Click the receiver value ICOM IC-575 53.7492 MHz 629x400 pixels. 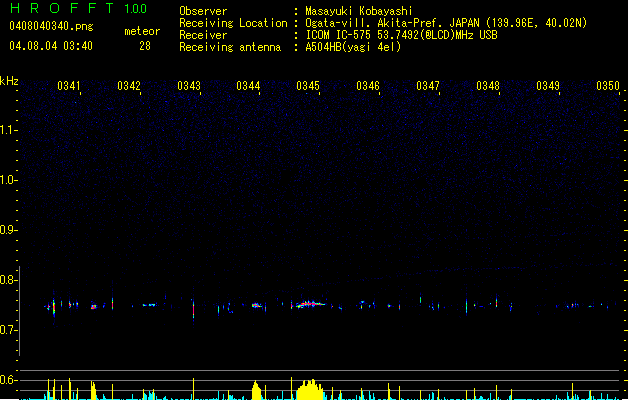401,35
